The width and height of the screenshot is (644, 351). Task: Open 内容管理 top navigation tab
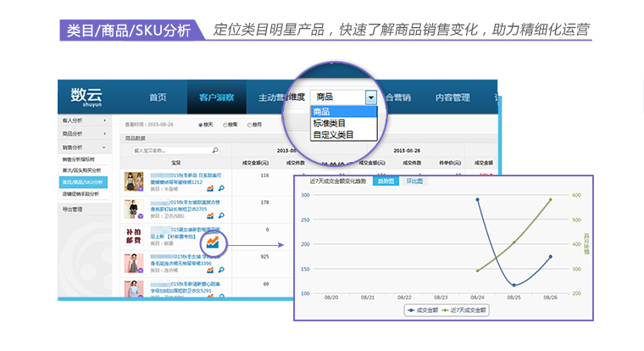(x=452, y=97)
